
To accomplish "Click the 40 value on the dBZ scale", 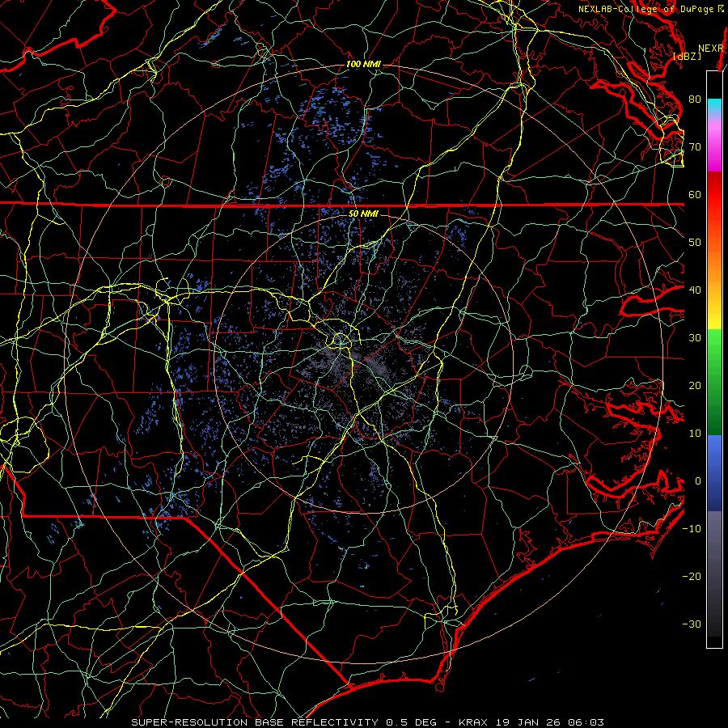I will (x=695, y=290).
